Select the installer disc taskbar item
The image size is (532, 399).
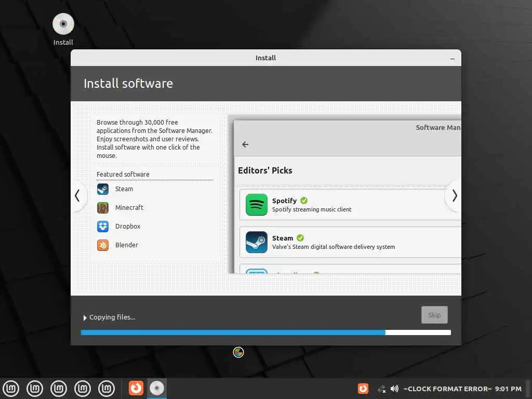click(157, 388)
